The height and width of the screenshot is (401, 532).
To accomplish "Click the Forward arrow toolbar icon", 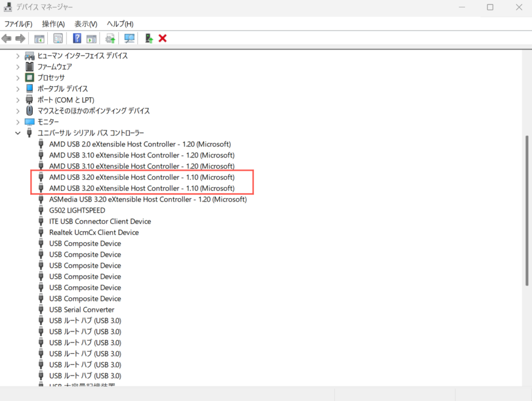I will click(20, 38).
